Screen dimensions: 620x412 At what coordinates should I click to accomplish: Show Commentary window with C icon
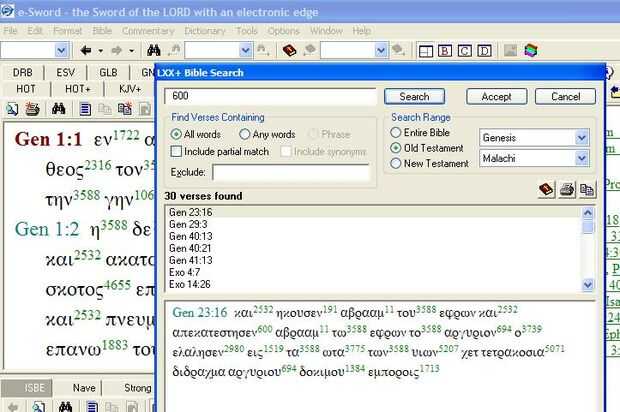pyautogui.click(x=465, y=51)
